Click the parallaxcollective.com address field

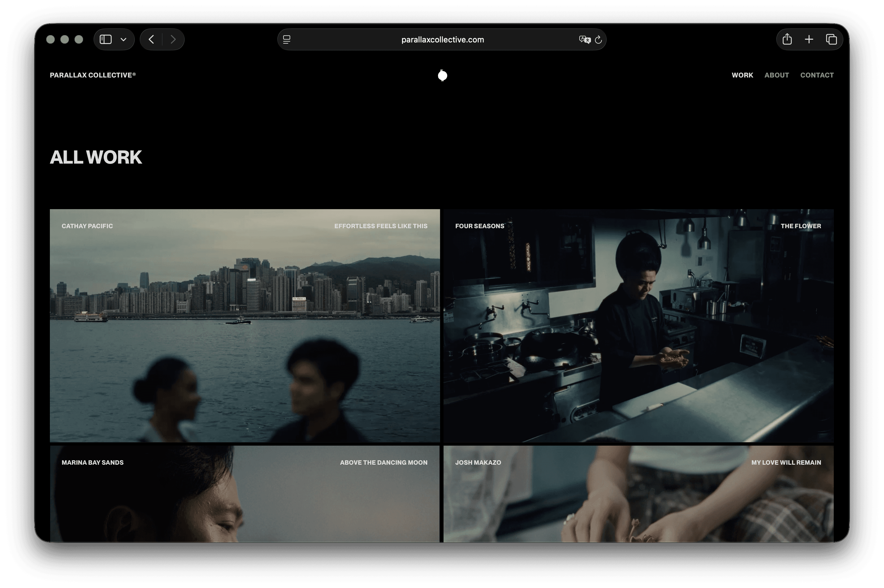point(442,39)
